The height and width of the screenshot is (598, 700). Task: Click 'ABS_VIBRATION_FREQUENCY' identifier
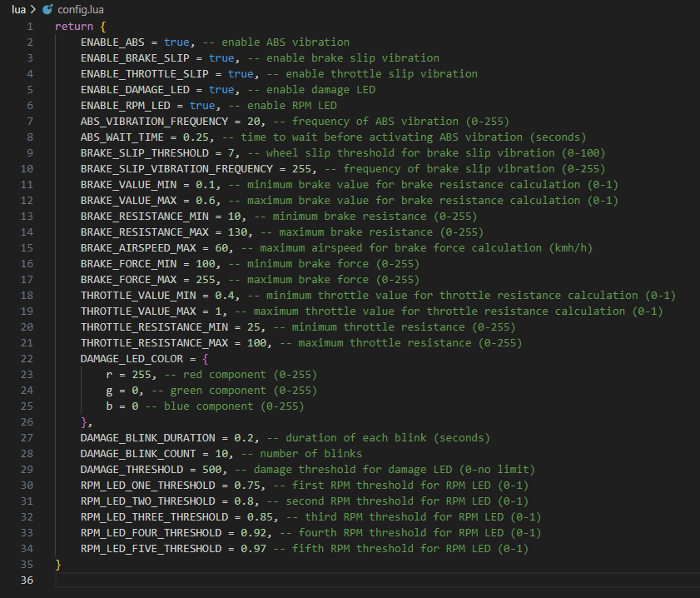[x=154, y=122]
